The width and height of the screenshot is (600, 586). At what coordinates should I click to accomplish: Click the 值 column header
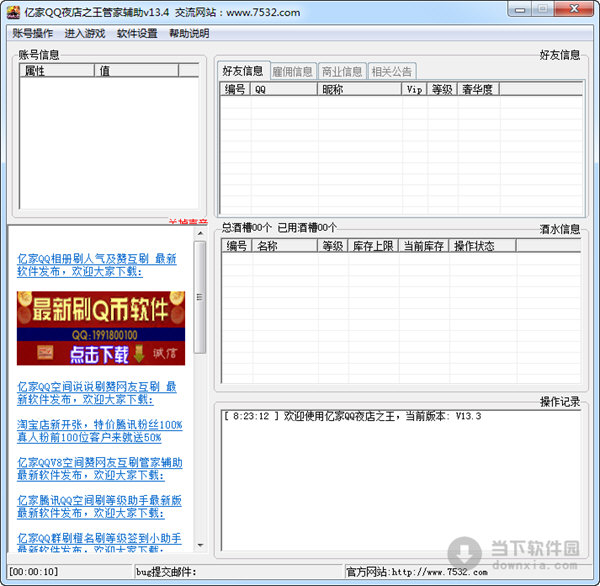[x=137, y=71]
